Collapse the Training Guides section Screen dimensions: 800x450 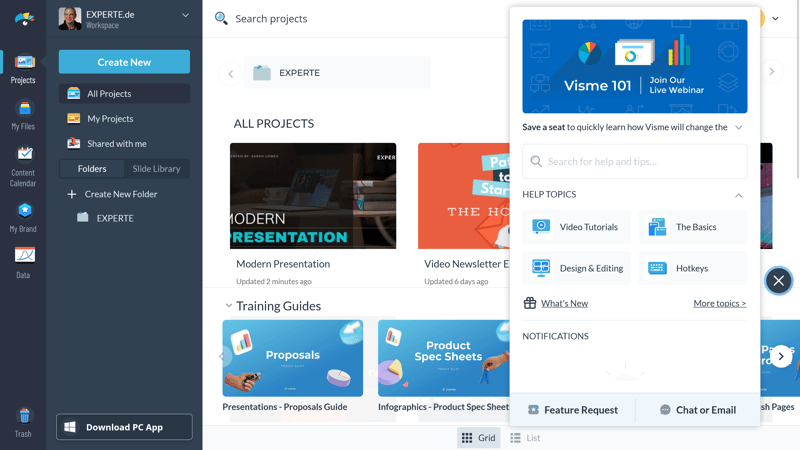229,306
